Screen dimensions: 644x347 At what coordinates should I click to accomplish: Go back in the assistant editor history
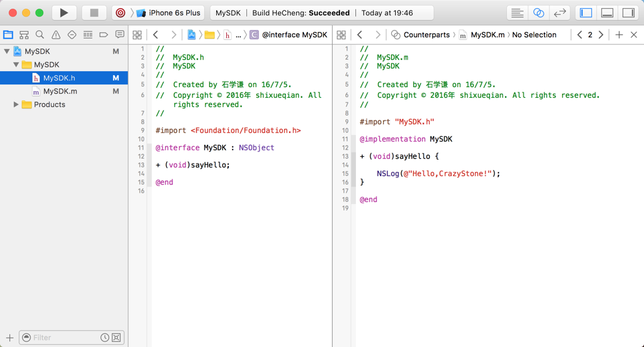tap(360, 35)
